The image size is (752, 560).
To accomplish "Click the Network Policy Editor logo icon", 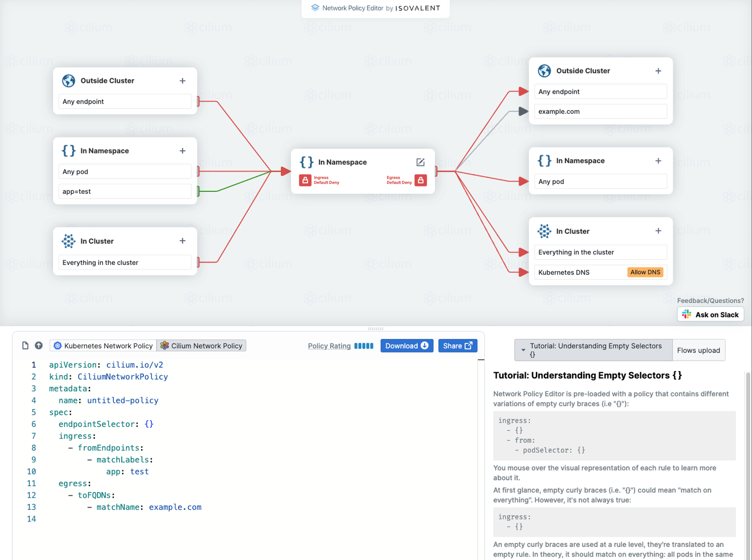I will click(x=315, y=8).
